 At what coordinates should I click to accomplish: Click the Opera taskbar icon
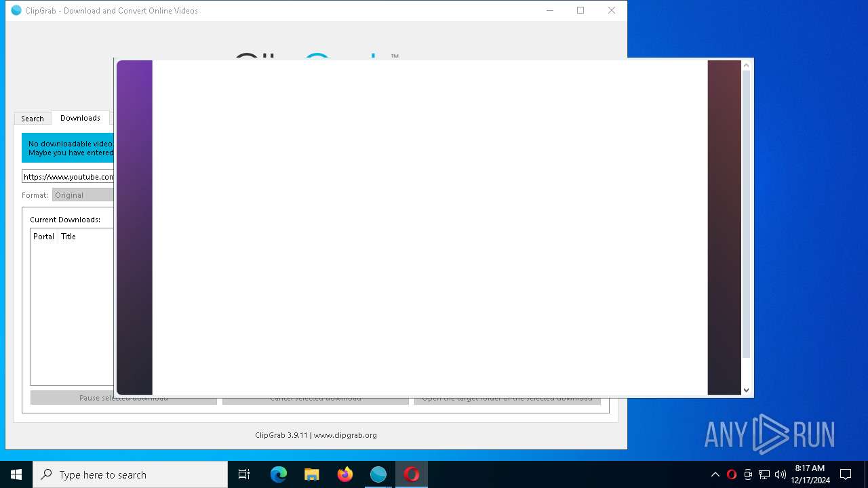(x=412, y=474)
